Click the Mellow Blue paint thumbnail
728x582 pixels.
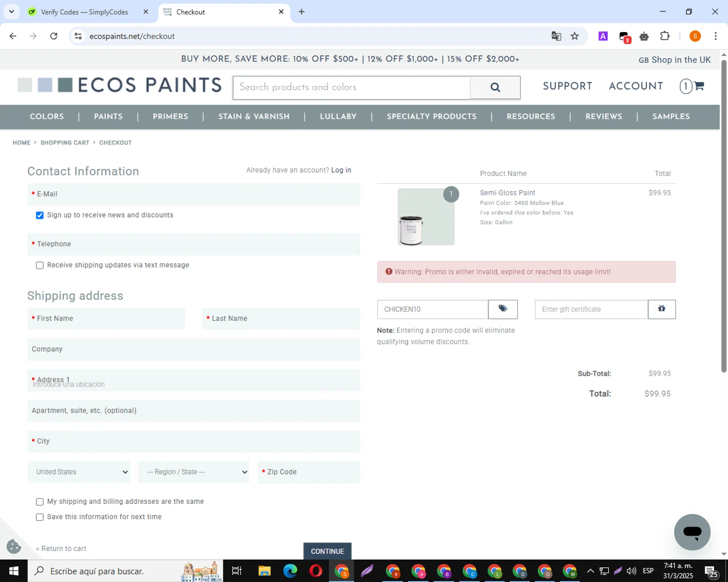(426, 216)
